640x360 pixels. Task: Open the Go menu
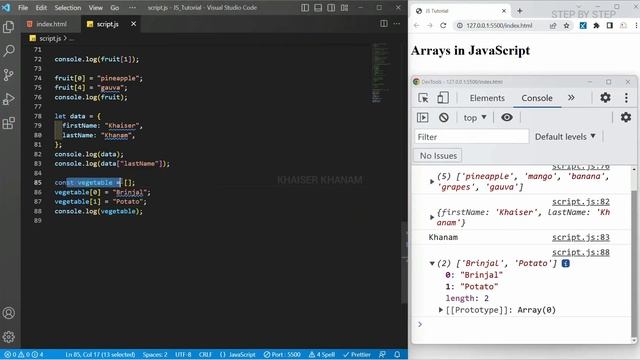pos(115,8)
